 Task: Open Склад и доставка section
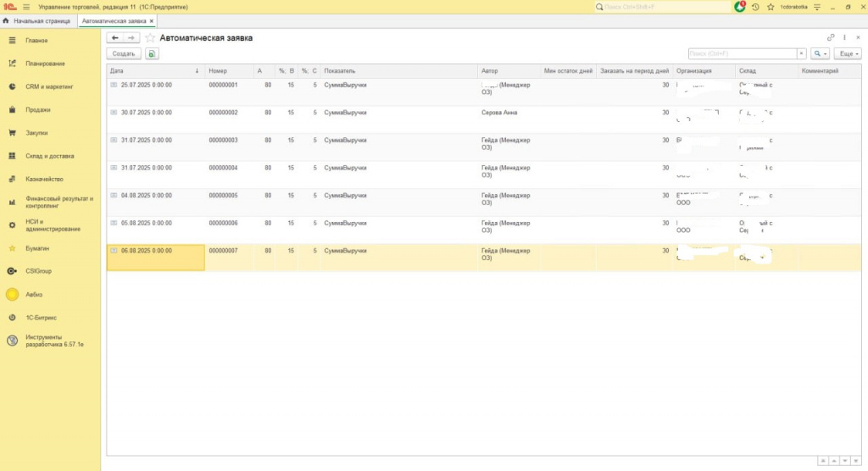click(50, 156)
